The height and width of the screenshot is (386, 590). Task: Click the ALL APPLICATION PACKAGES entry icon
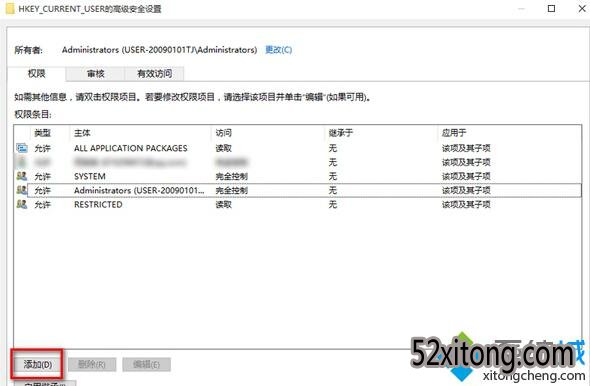point(22,148)
